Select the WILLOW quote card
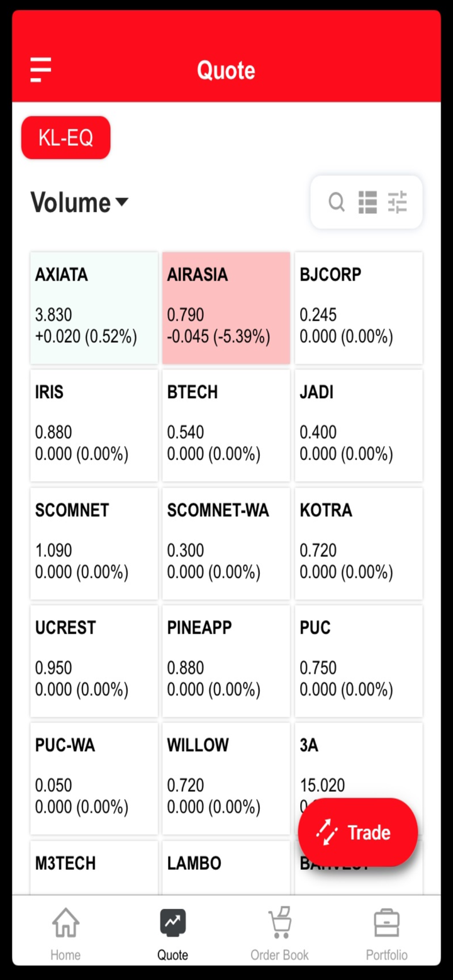This screenshot has height=980, width=453. [x=226, y=778]
